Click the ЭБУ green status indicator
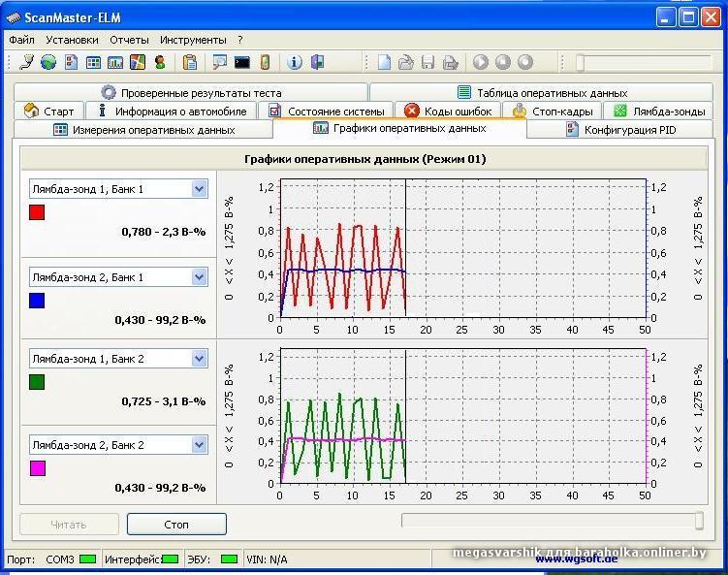 click(229, 559)
